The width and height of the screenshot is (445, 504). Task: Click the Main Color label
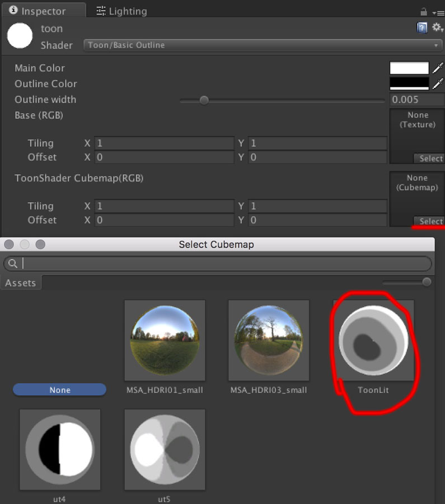(40, 68)
